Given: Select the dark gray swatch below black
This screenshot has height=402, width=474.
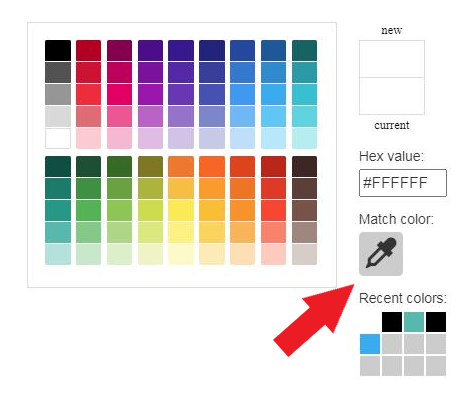Looking at the screenshot, I should (58, 72).
